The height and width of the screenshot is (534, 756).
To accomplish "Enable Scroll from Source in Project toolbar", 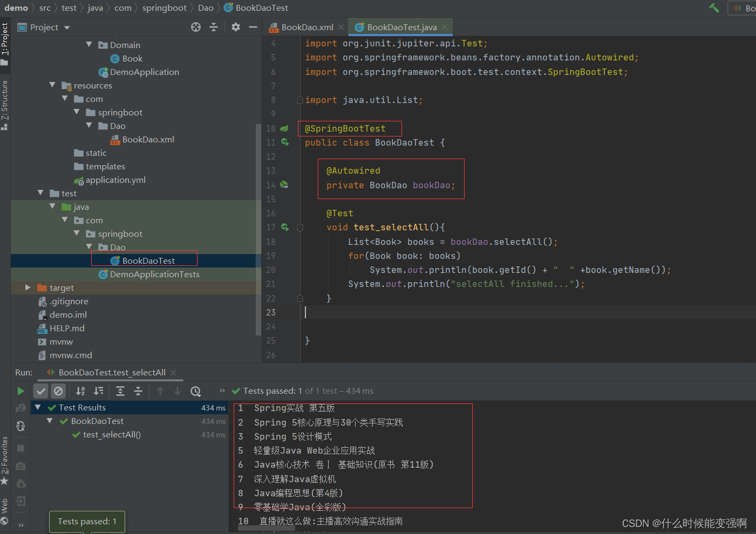I will coord(195,27).
